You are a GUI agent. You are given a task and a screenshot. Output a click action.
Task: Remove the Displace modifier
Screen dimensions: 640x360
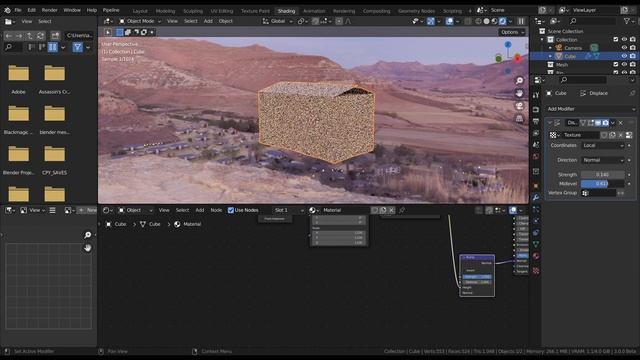pos(621,123)
